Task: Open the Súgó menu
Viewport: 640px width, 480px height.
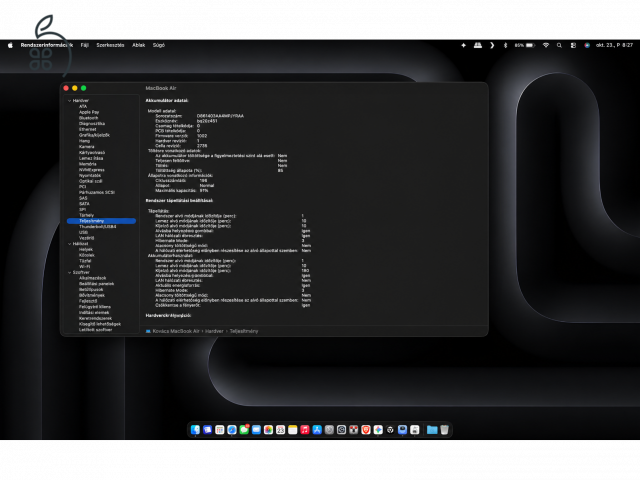Action: tap(159, 45)
